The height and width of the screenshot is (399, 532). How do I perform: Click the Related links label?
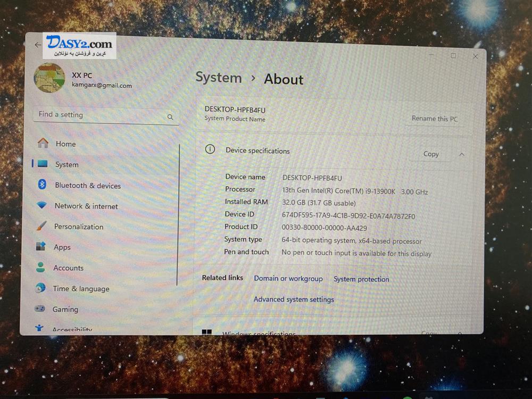[x=222, y=278]
